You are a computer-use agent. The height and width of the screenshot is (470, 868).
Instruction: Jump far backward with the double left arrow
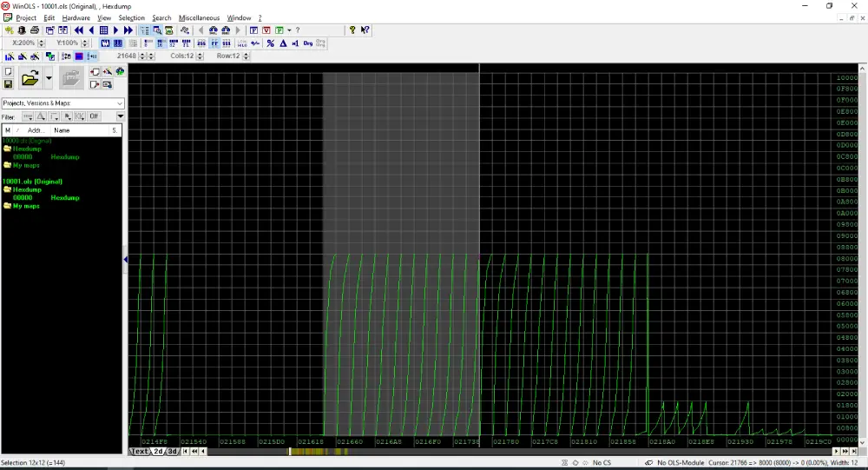pos(79,30)
